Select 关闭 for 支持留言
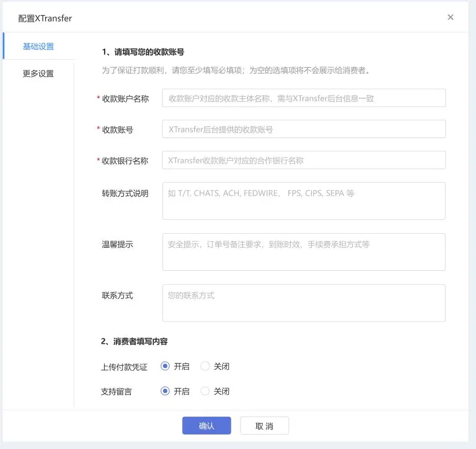476x449 pixels. point(205,391)
